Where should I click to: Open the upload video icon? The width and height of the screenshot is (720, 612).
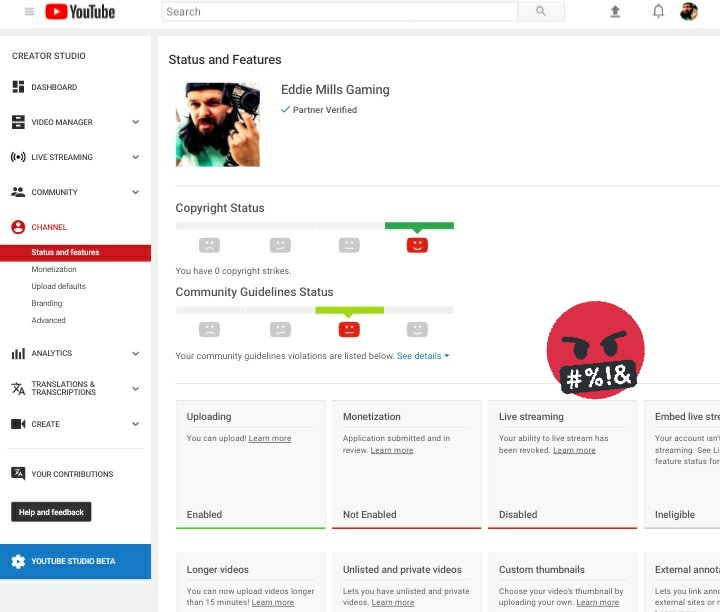click(x=615, y=11)
